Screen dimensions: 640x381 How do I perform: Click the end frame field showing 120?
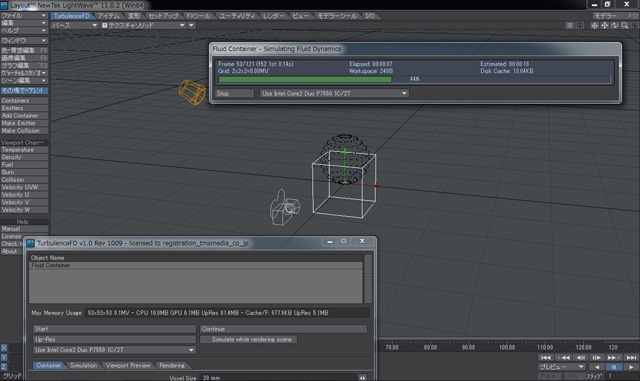point(622,347)
